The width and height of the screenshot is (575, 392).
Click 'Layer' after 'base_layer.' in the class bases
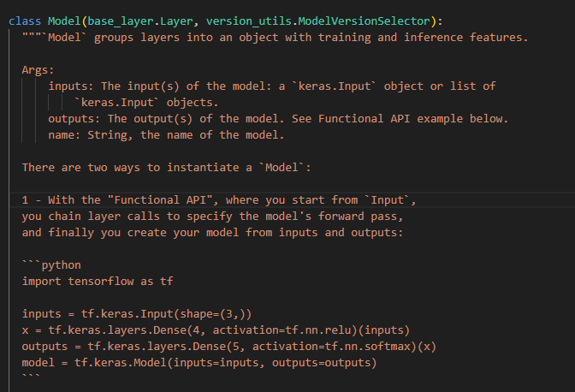click(x=176, y=21)
